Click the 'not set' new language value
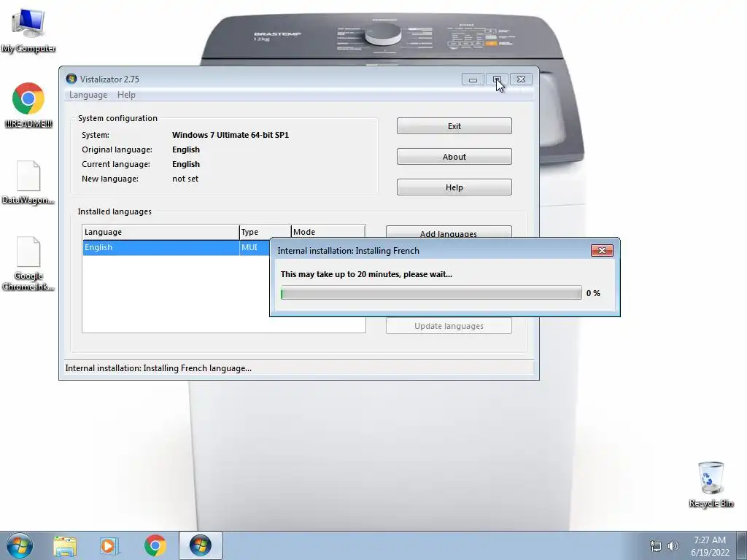This screenshot has width=747, height=560. [x=185, y=179]
